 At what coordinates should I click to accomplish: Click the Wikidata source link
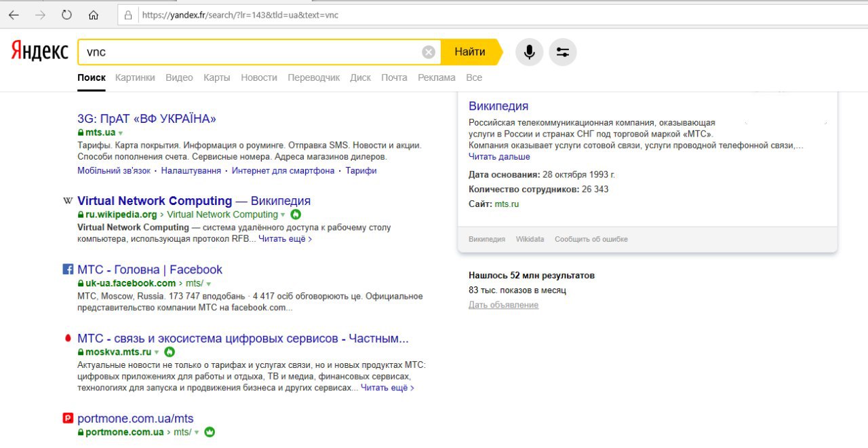[530, 239]
